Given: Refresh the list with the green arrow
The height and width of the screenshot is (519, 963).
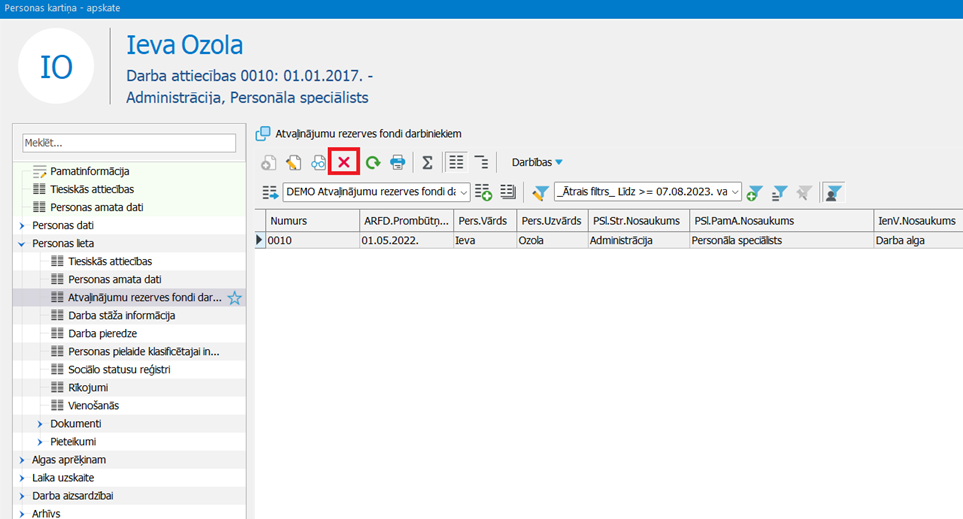Looking at the screenshot, I should point(373,163).
